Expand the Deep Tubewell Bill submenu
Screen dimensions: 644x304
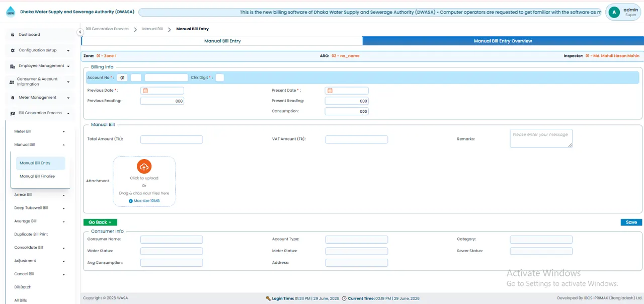[x=64, y=208]
